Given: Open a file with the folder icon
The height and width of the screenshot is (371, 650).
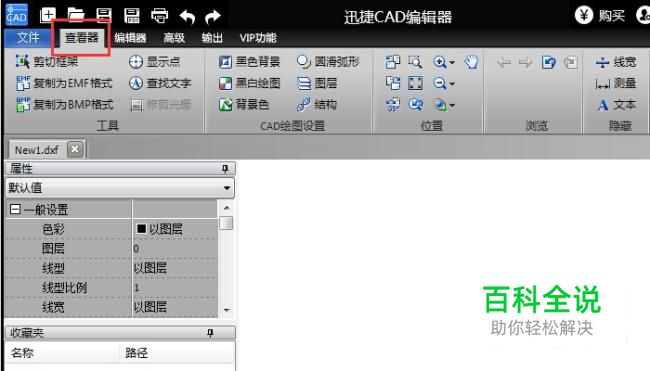Looking at the screenshot, I should click(x=76, y=15).
